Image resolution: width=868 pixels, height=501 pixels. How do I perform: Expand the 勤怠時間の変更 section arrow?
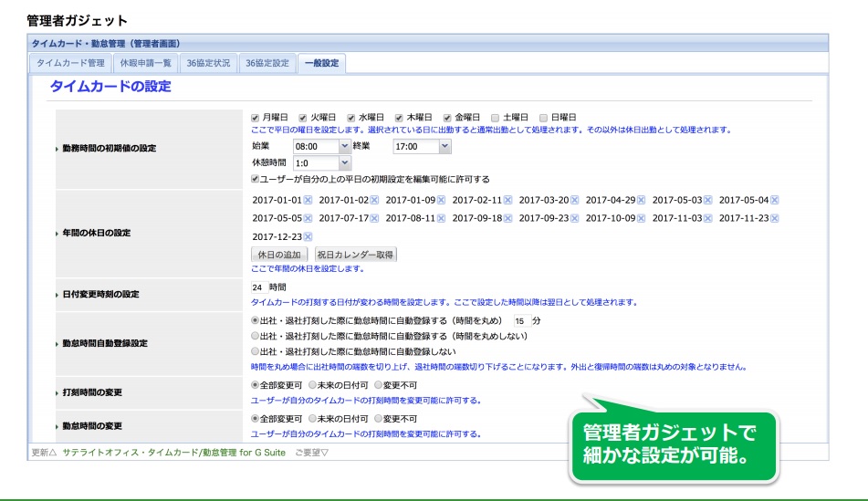click(x=57, y=427)
